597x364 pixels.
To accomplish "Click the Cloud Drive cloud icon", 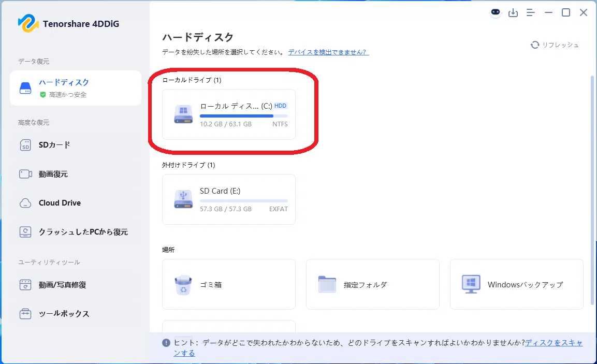I will coord(25,203).
